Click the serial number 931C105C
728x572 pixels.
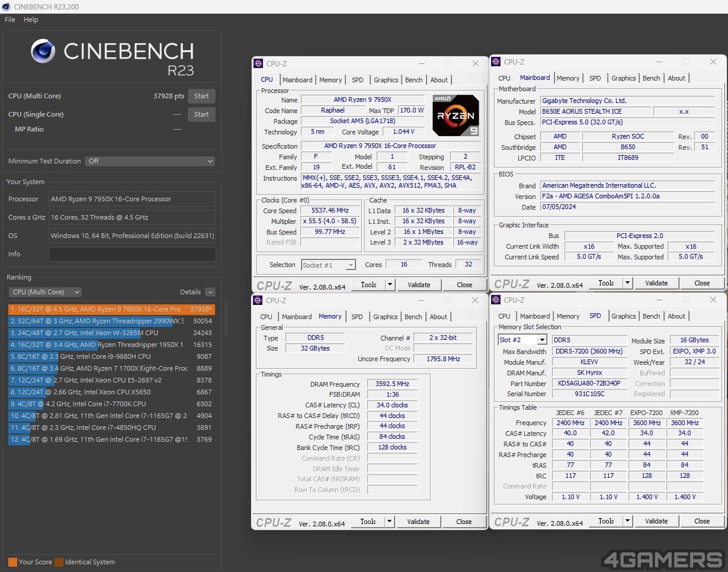click(x=589, y=394)
